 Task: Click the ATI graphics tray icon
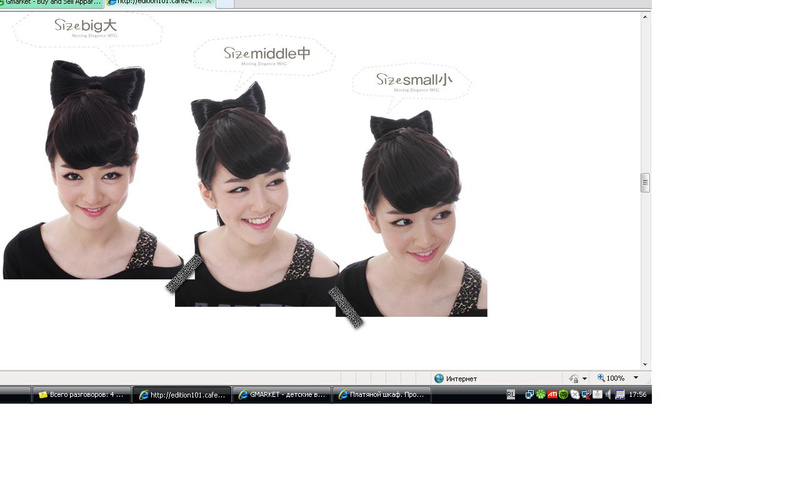[x=552, y=395]
